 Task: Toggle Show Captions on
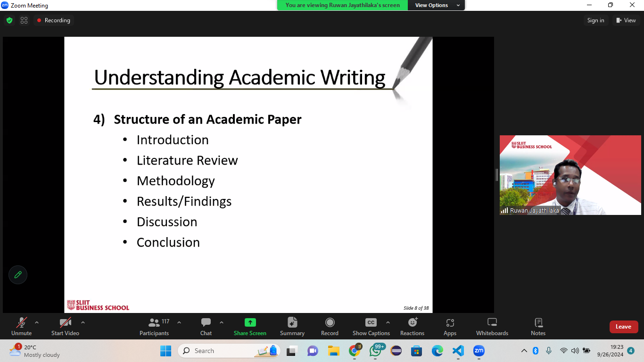coord(371,326)
